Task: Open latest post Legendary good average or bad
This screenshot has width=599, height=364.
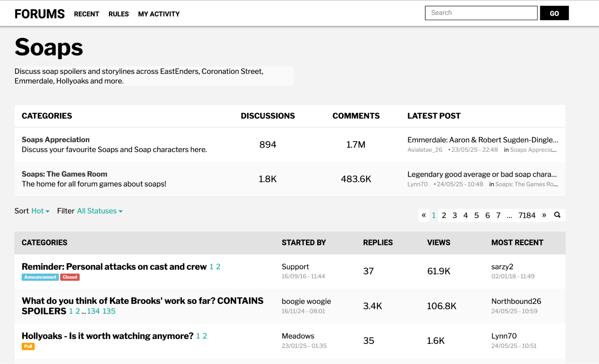Action: pyautogui.click(x=482, y=174)
